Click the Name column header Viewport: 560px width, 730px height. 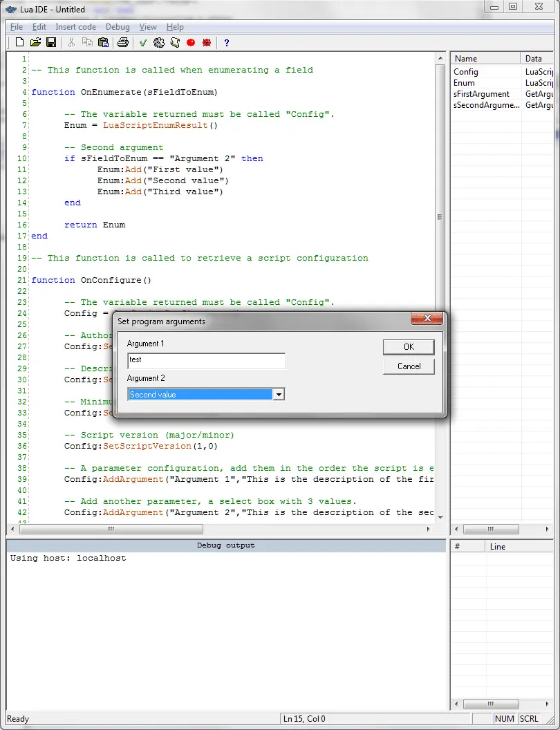pyautogui.click(x=485, y=59)
